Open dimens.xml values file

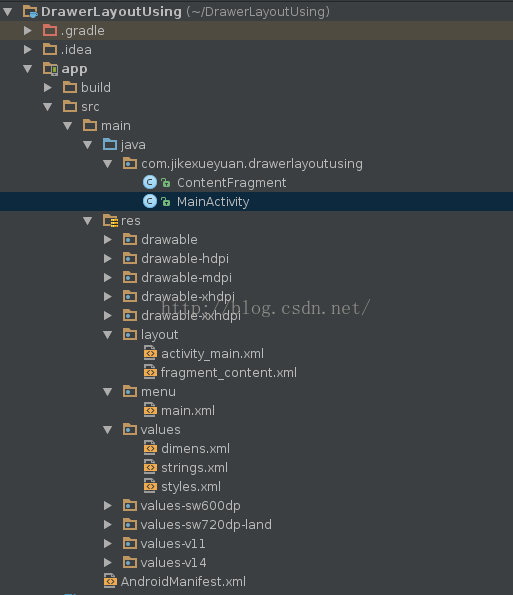click(x=195, y=449)
